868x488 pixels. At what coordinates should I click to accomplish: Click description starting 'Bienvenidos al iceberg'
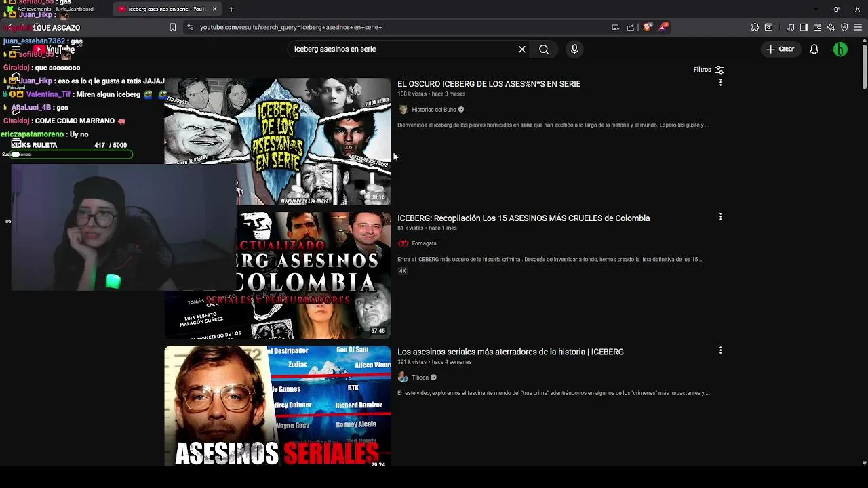pos(553,125)
